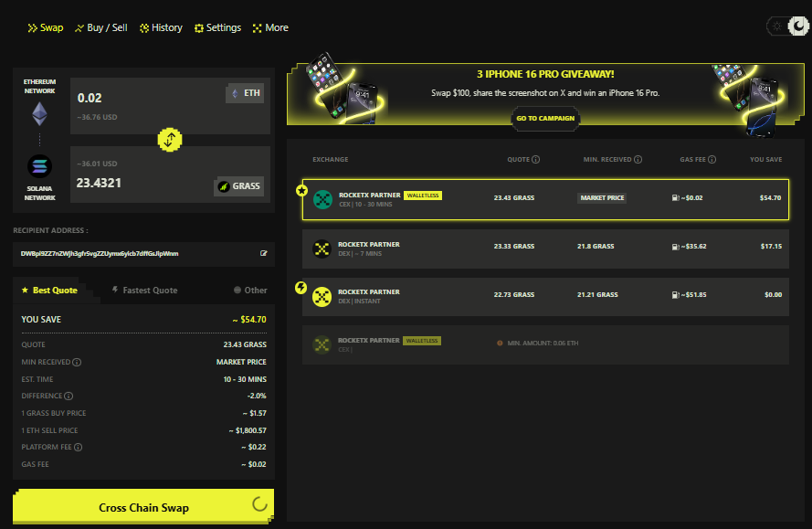Click the Cross Chain Swap button

click(143, 507)
